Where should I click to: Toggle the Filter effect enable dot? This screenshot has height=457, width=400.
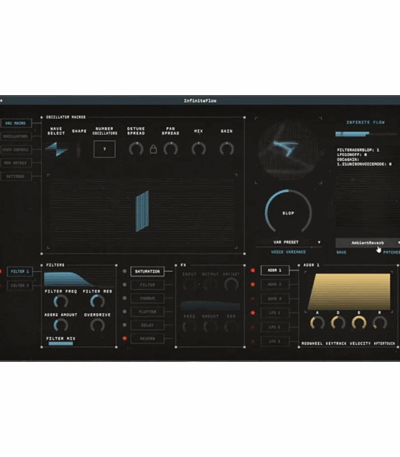click(125, 285)
